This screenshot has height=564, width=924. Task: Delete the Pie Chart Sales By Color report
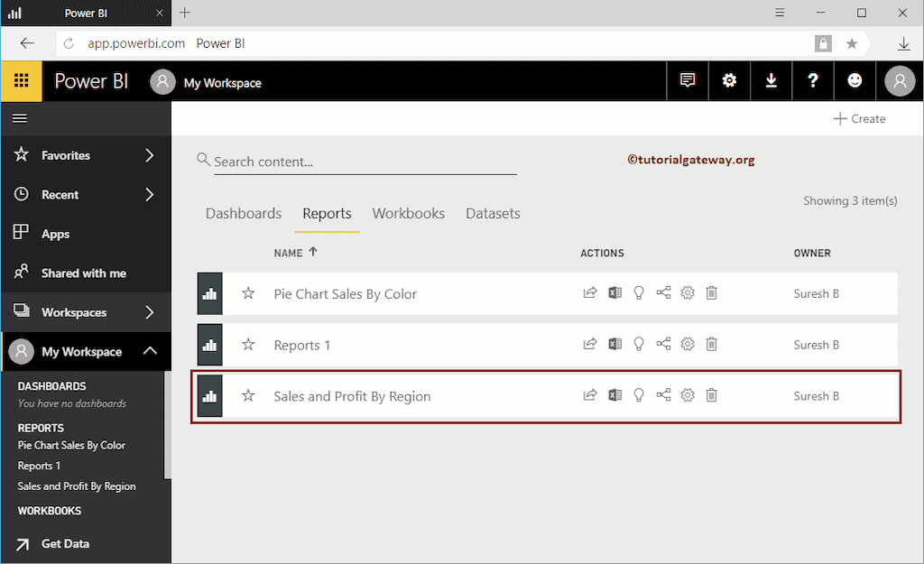[x=711, y=293]
